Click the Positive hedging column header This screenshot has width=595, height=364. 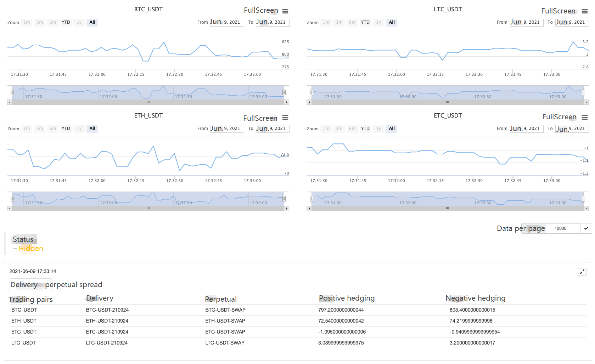click(347, 298)
